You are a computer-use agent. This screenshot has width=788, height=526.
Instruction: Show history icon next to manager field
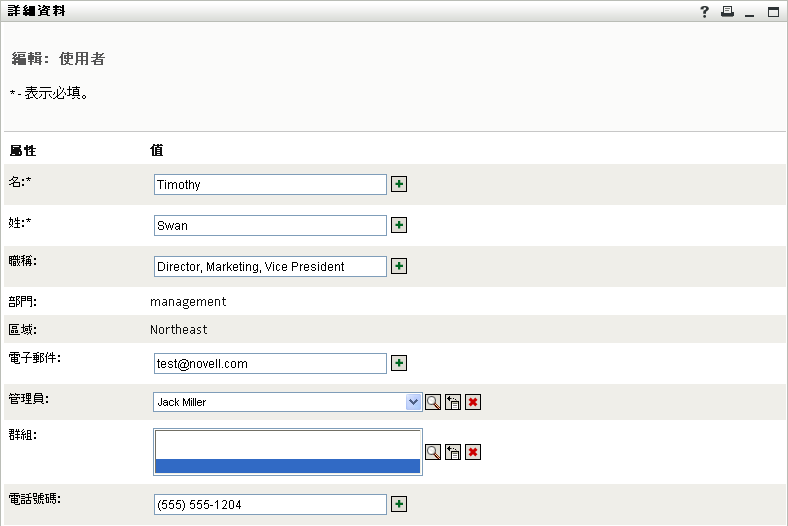click(x=453, y=402)
